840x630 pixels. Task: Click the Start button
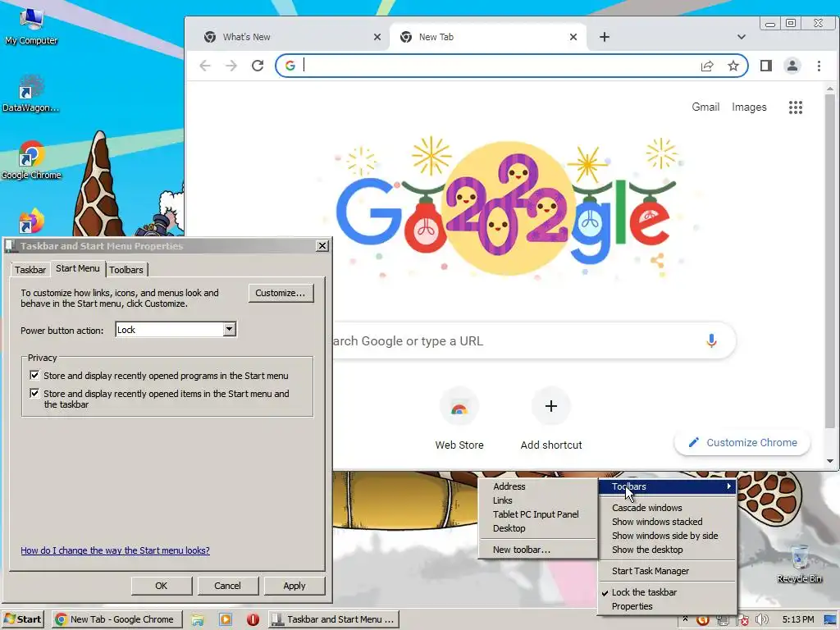22,619
